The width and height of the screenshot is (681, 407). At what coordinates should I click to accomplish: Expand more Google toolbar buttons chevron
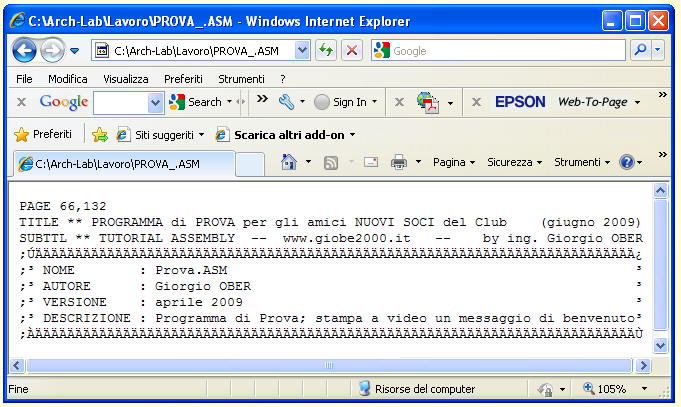(x=262, y=99)
